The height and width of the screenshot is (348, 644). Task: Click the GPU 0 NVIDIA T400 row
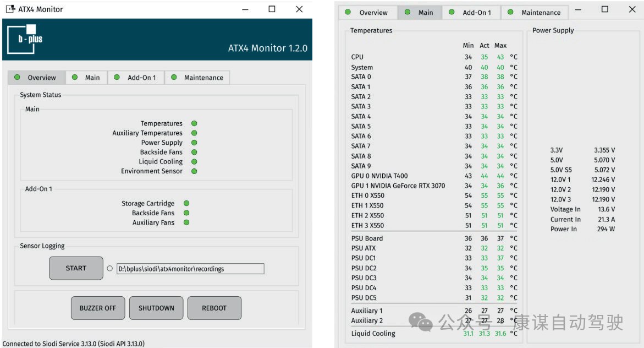(x=379, y=176)
